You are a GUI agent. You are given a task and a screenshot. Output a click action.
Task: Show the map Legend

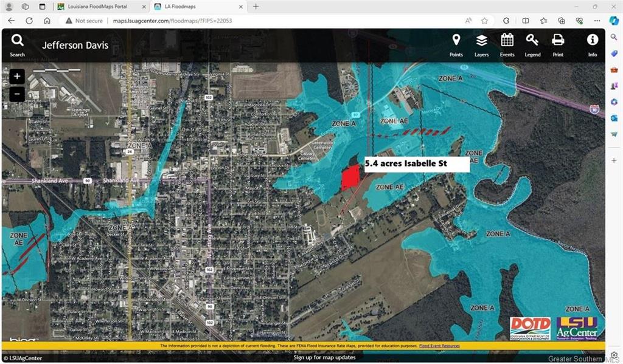point(532,44)
